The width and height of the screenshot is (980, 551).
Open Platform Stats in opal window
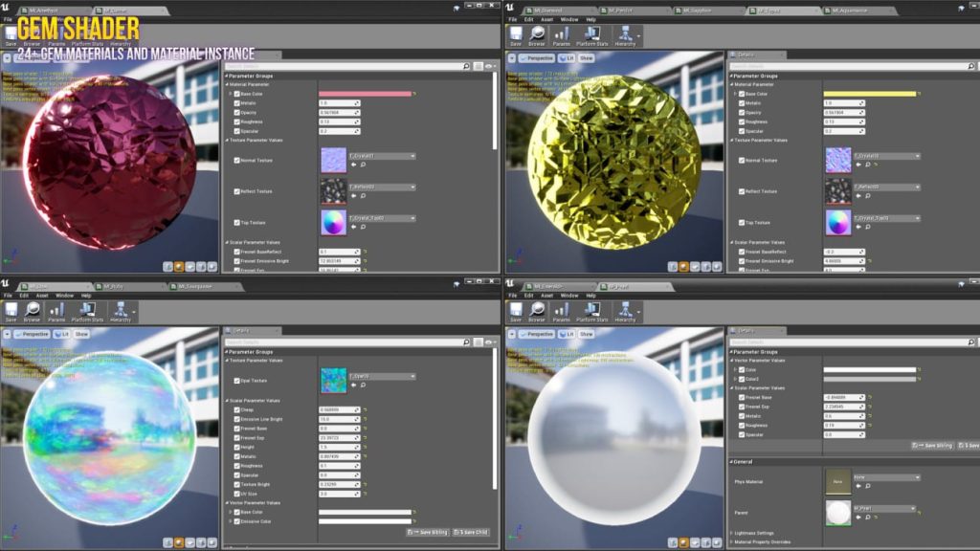click(x=87, y=312)
